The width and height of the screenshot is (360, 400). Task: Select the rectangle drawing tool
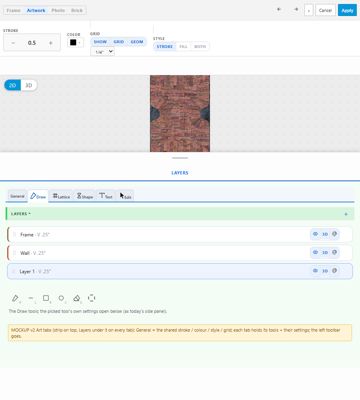tap(46, 298)
